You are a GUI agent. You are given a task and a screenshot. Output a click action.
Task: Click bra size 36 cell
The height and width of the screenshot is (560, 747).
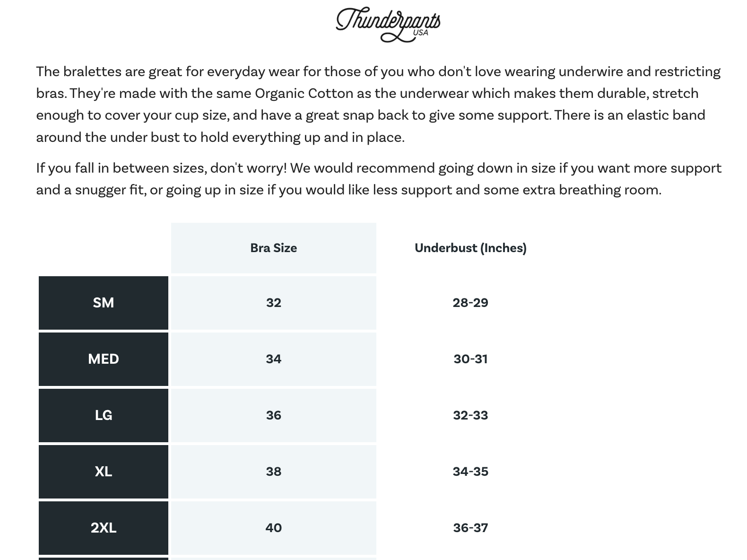(274, 415)
